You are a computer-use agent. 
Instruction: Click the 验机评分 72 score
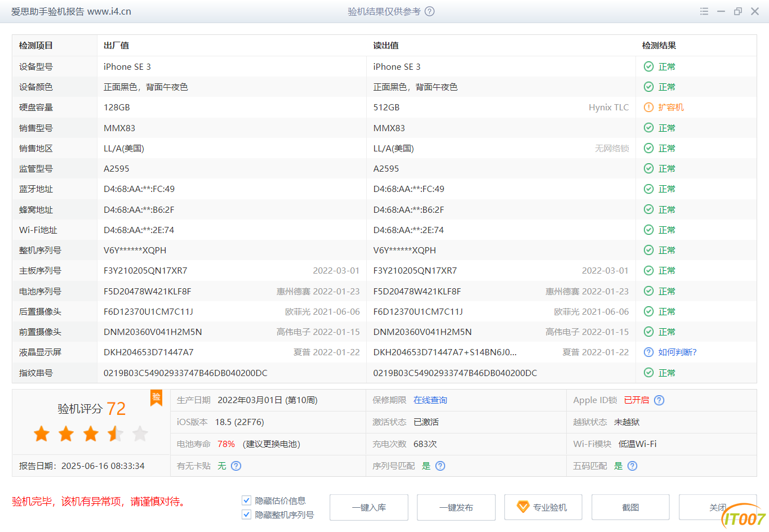(92, 409)
